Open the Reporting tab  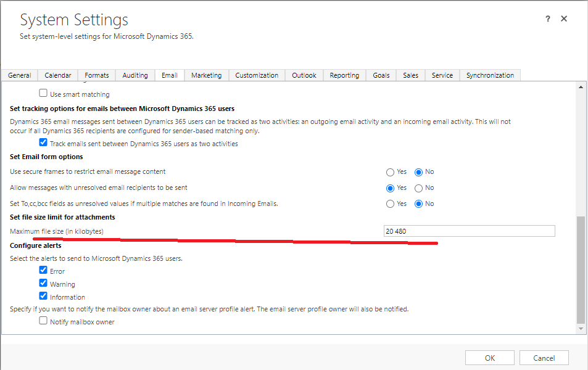[344, 75]
